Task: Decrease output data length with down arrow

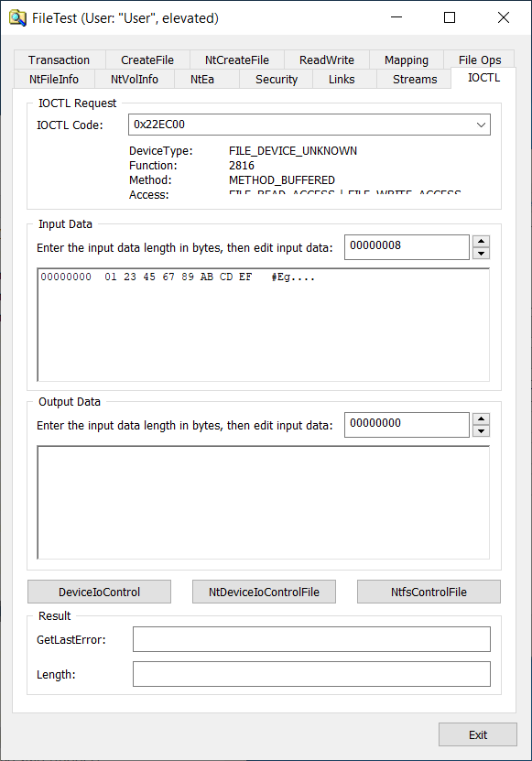Action: point(481,431)
